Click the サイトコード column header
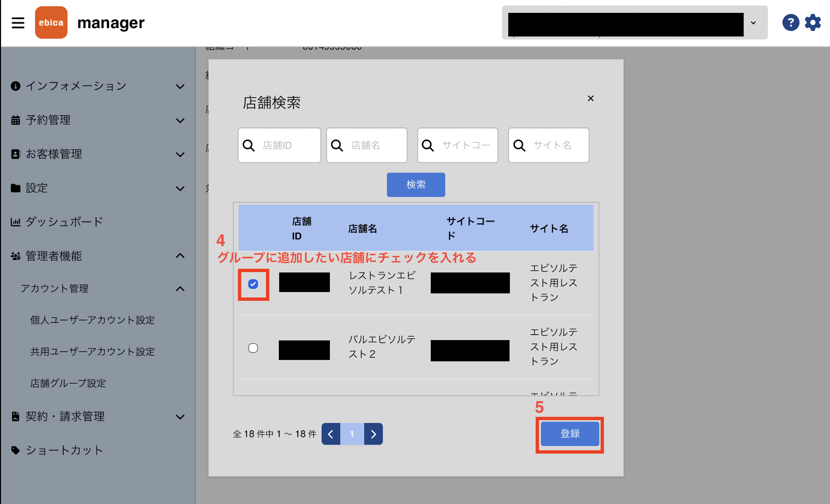Image resolution: width=830 pixels, height=504 pixels. click(x=470, y=229)
